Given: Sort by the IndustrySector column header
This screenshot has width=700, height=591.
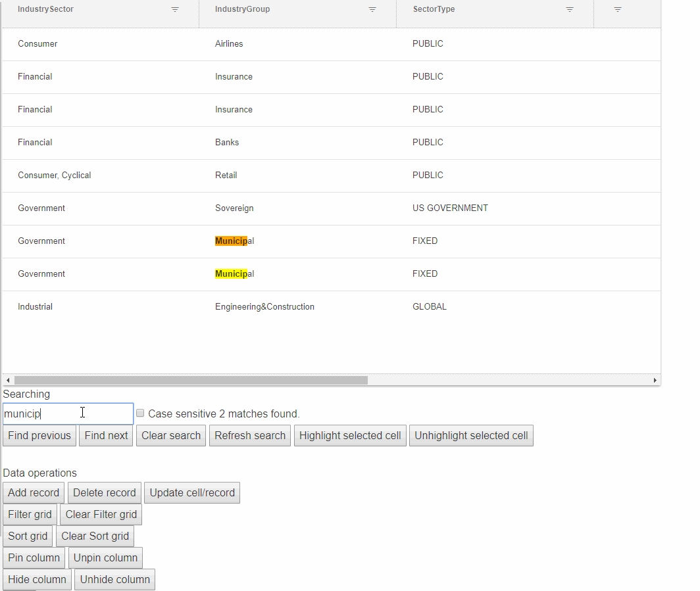Looking at the screenshot, I should pyautogui.click(x=45, y=9).
